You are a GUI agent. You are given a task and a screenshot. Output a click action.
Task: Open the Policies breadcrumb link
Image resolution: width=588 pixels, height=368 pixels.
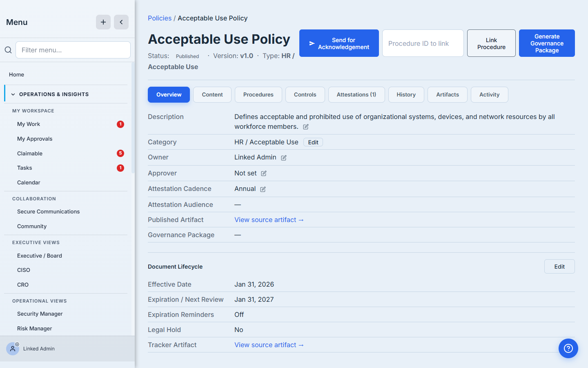click(x=160, y=18)
